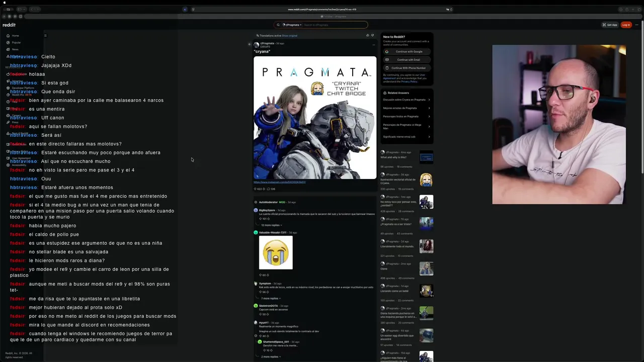
Task: Collapse the Reddit left navigation sidebar
Action: [x=45, y=36]
